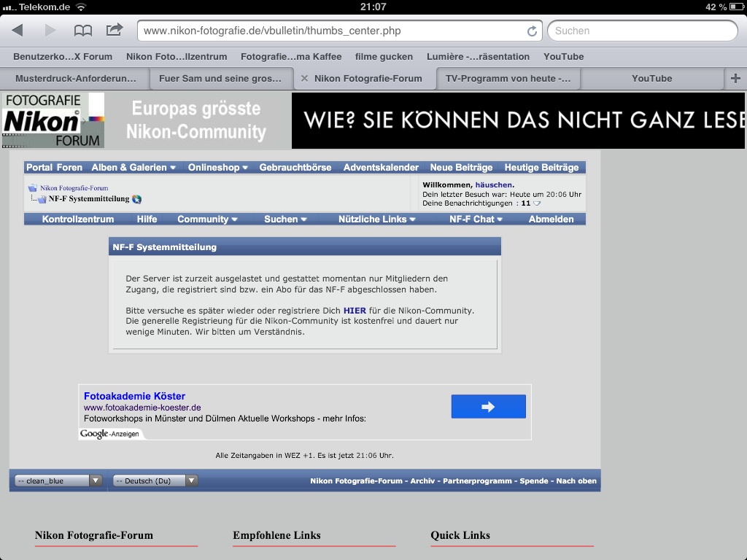Open the Fotoakademie Köster ad title
Screen dimensions: 747x560
pos(134,396)
